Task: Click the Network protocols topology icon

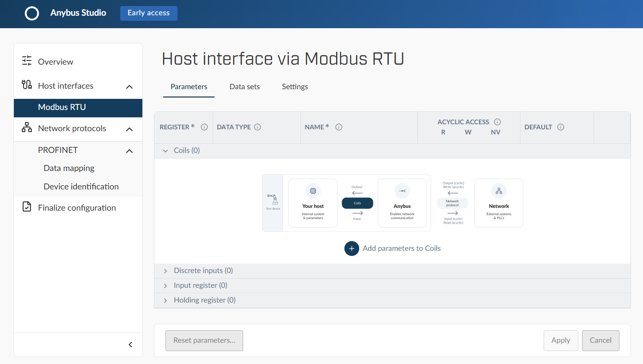Action: [27, 127]
